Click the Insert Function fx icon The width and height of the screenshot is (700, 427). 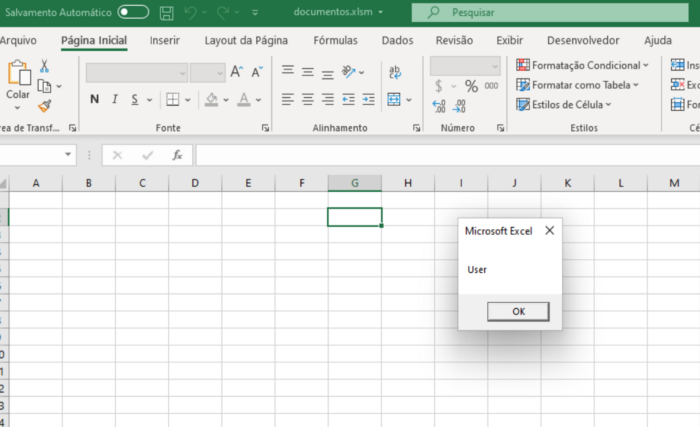point(177,155)
